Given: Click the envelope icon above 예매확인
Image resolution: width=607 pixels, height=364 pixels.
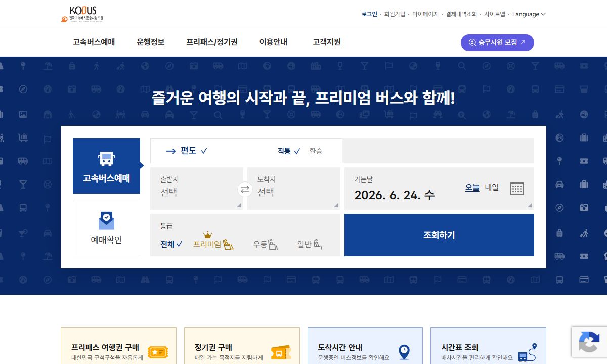Looking at the screenshot, I should coord(106,220).
